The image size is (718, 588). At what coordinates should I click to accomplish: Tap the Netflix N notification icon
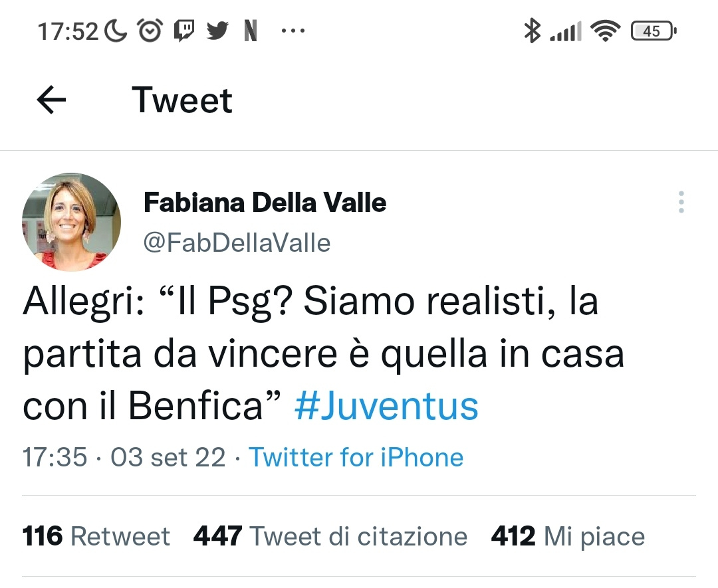tap(251, 31)
